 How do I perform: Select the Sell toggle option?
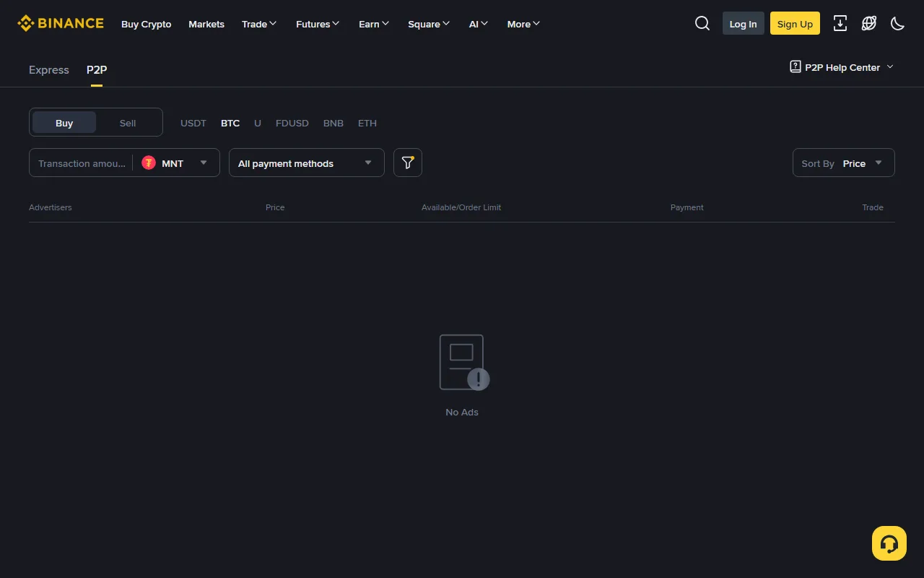click(128, 123)
